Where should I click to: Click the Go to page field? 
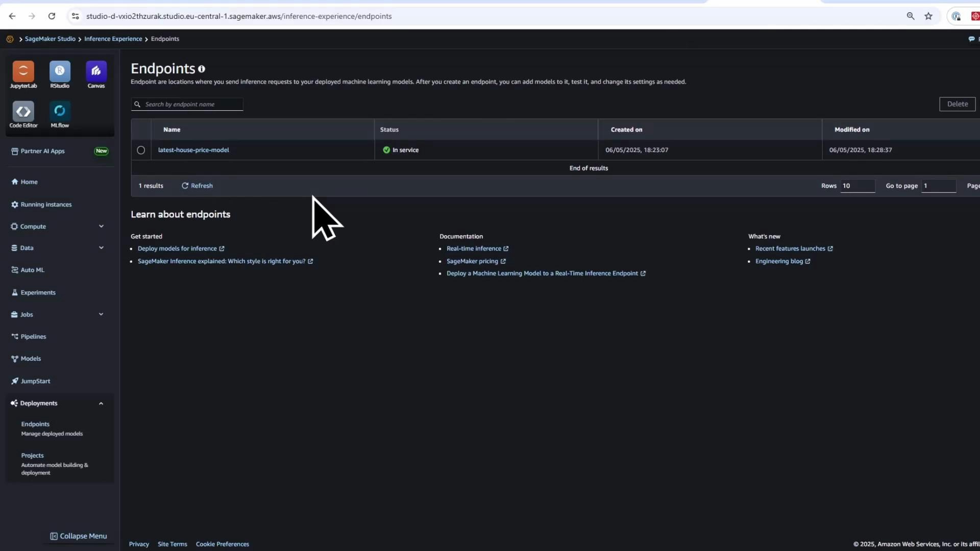coord(939,186)
